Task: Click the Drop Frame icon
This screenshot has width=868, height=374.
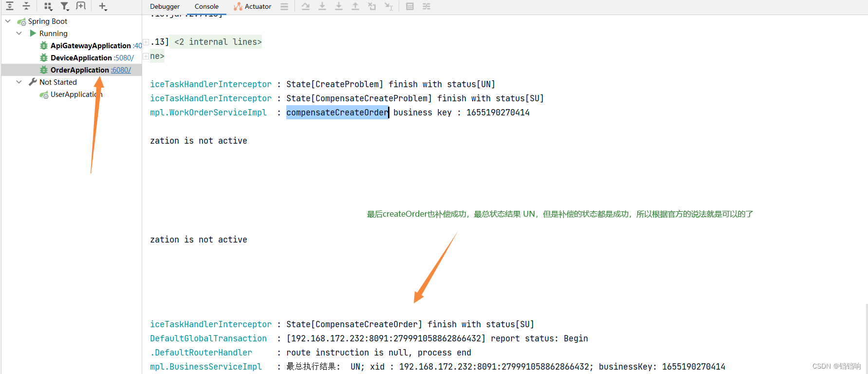Action: (372, 6)
